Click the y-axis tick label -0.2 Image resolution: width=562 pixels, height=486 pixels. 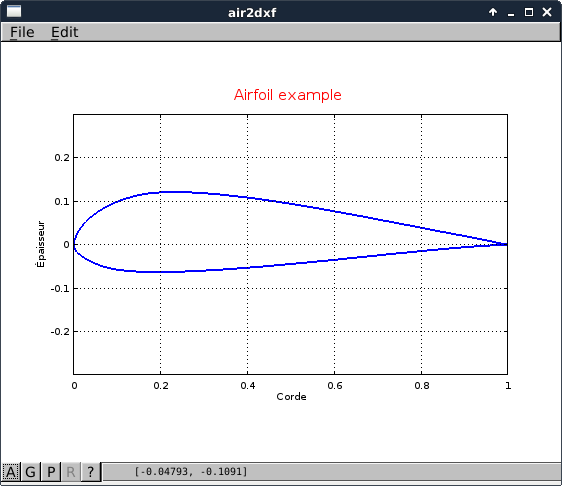[x=60, y=332]
